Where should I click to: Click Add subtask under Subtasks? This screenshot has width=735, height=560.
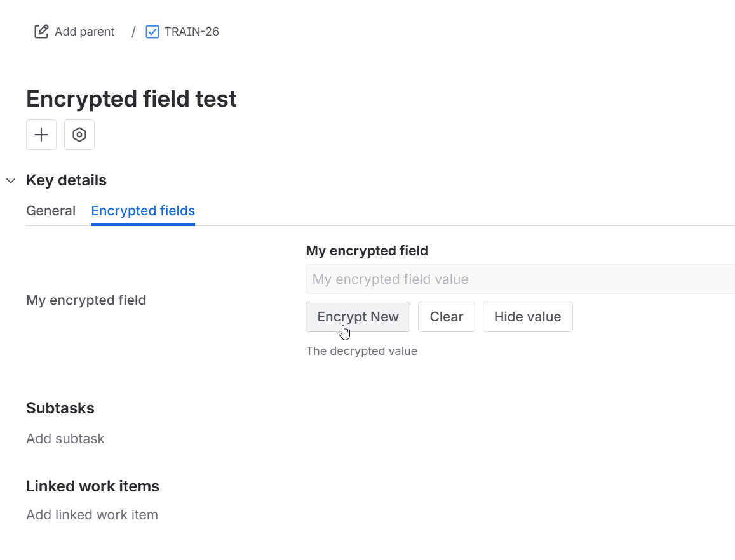pyautogui.click(x=65, y=438)
